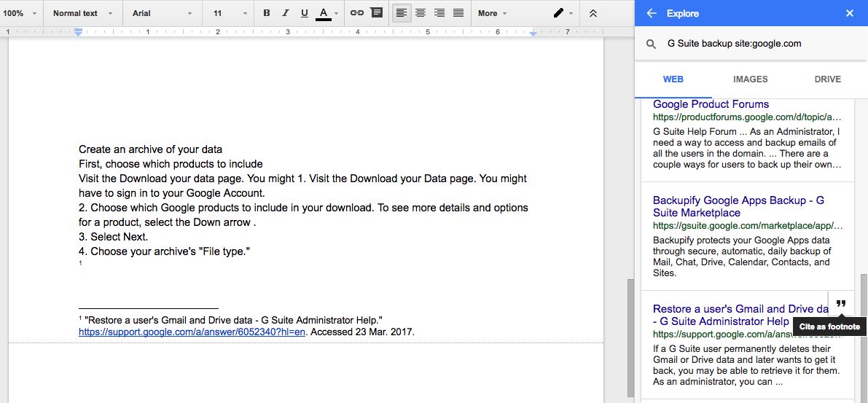Toggle bold formatting
Image resolution: width=868 pixels, height=403 pixels.
point(266,13)
